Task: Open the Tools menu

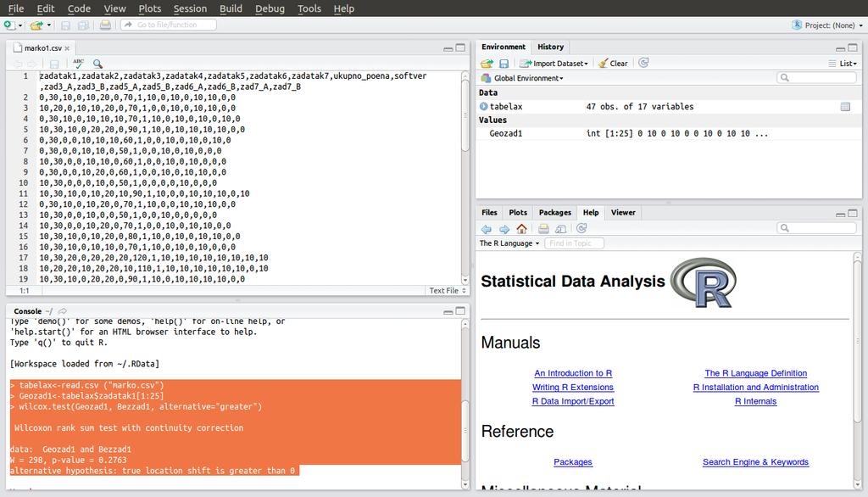Action: click(309, 8)
